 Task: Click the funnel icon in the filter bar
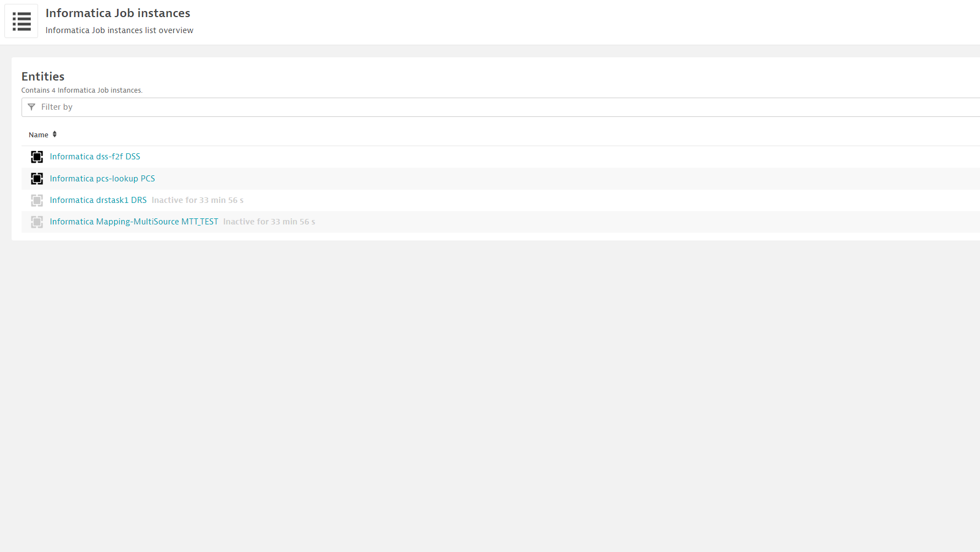tap(31, 107)
